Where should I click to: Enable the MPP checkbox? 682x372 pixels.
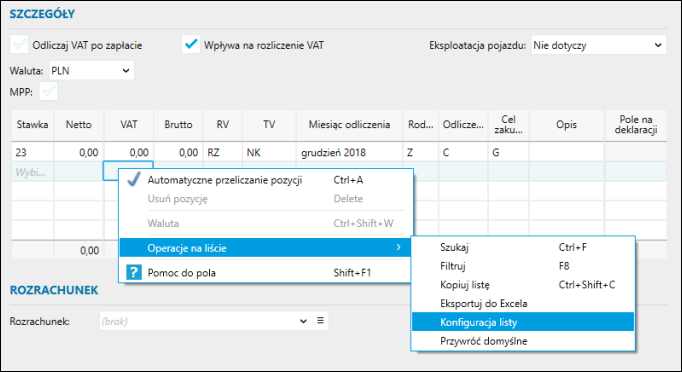coord(48,91)
